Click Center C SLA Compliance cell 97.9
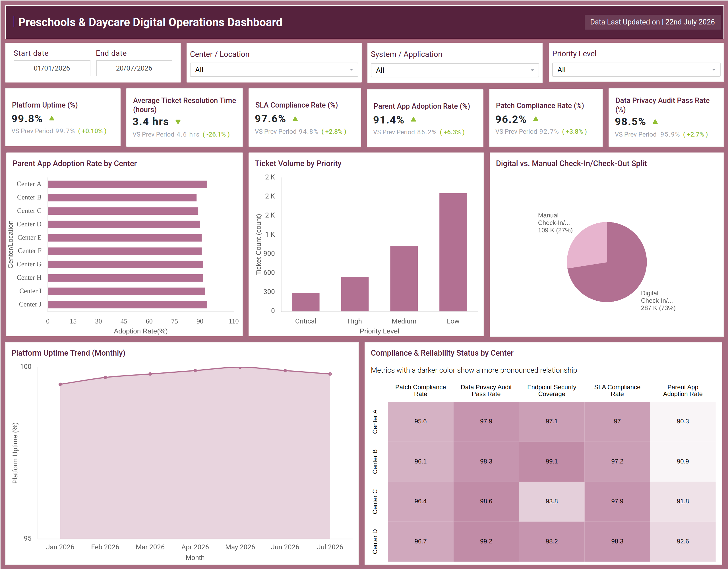Image resolution: width=728 pixels, height=569 pixels. (x=617, y=501)
